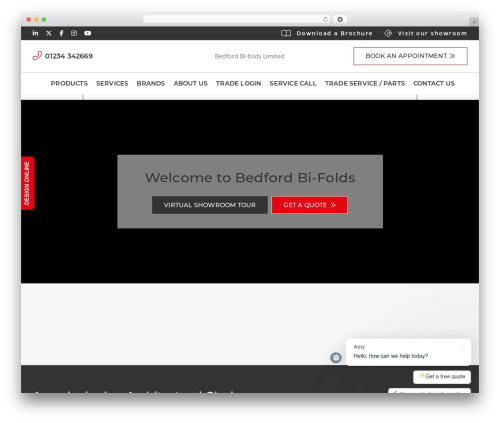This screenshot has width=500, height=423.
Task: Open the ABOUT US menu
Action: pos(190,83)
